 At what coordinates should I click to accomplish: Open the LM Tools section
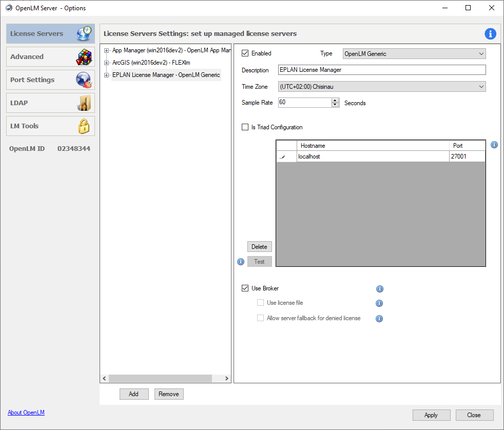[50, 126]
